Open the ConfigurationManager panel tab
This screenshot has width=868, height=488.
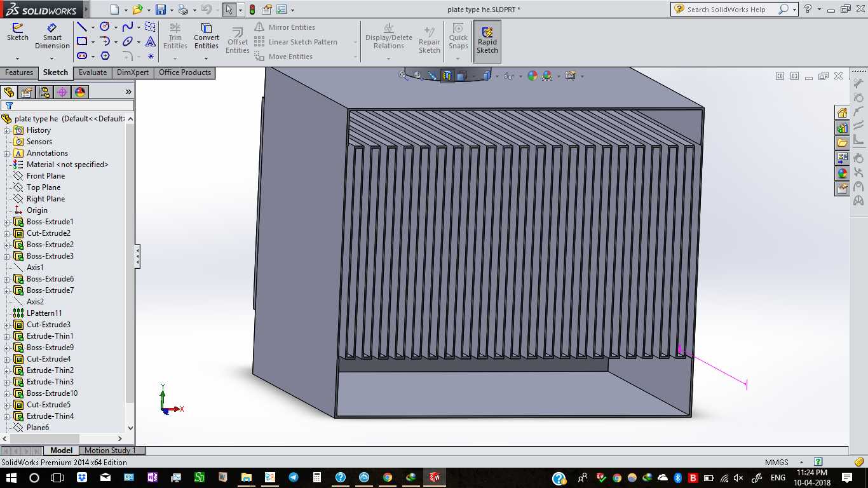44,92
